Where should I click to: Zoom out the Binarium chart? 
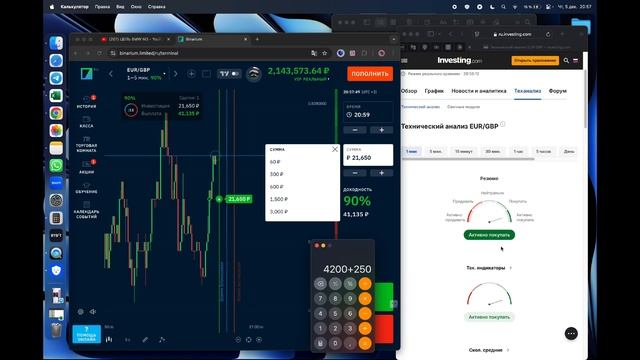click(x=238, y=340)
